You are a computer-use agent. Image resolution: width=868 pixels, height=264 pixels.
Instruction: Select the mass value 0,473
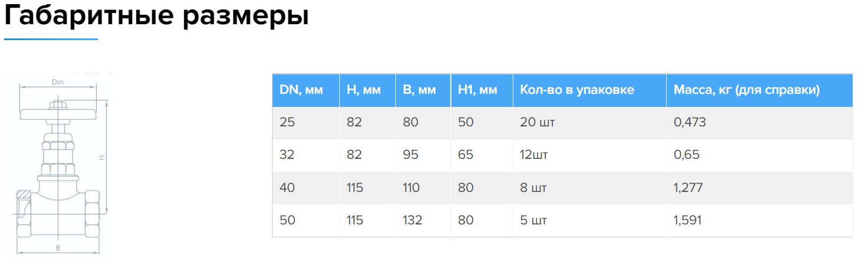[x=689, y=123]
